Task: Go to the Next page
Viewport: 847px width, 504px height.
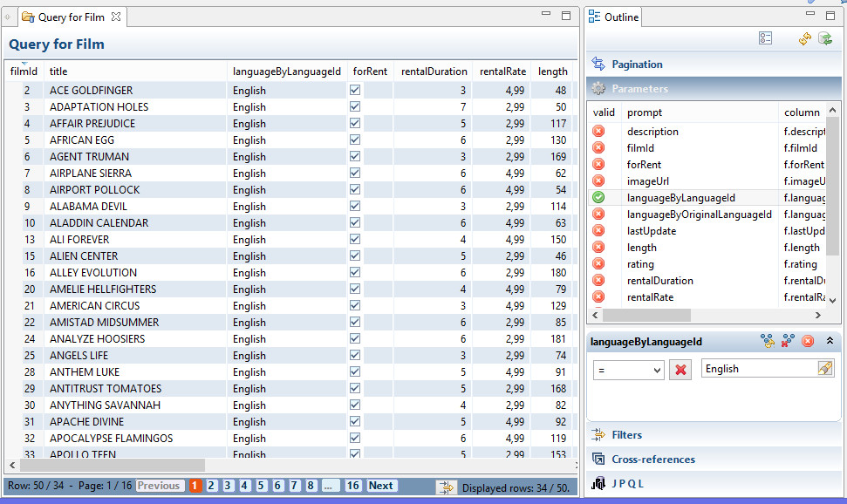Action: coord(380,486)
